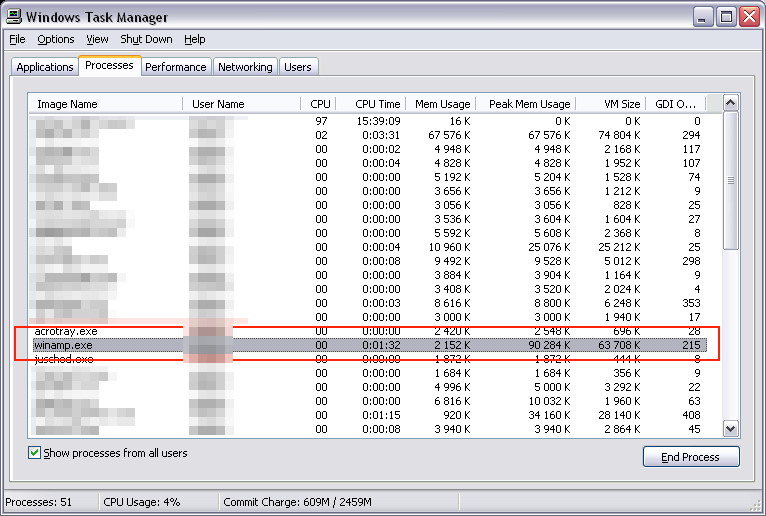Click the Commit Charge status entry
This screenshot has height=516, width=766.
tap(297, 502)
